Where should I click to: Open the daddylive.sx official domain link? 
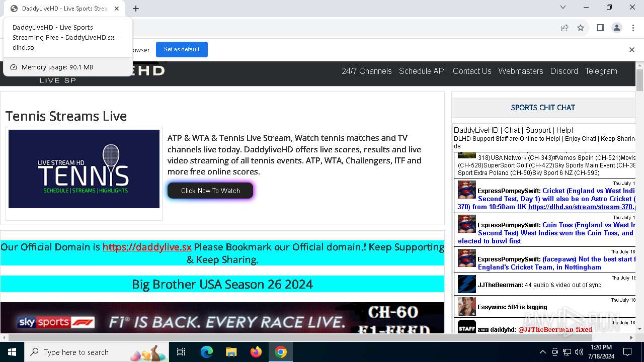pos(147,247)
